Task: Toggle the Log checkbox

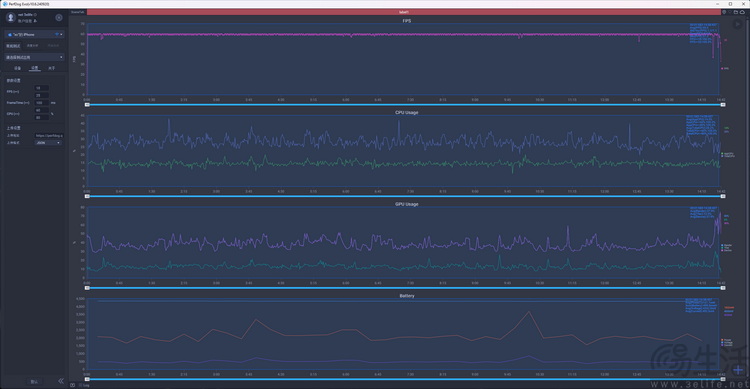Action: click(80, 385)
